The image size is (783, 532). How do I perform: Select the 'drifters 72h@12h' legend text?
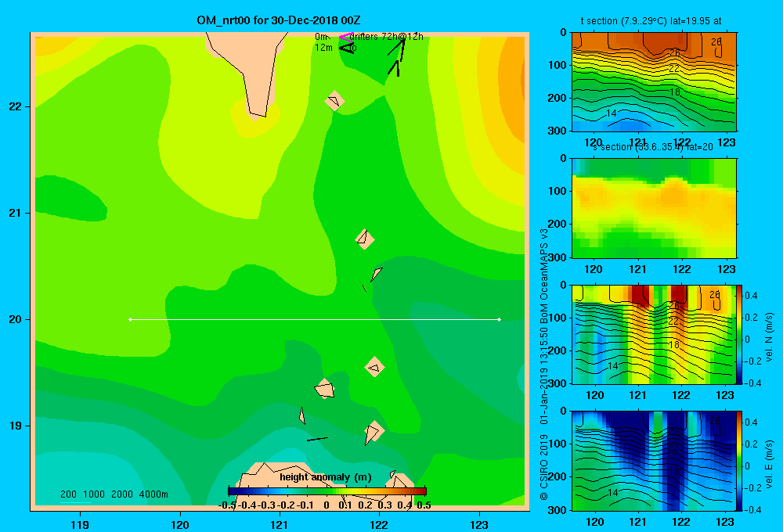click(386, 37)
